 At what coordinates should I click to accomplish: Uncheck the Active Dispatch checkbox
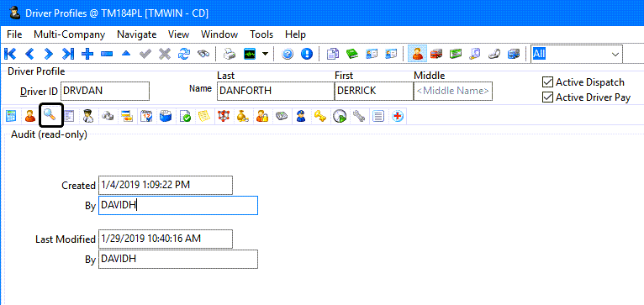coord(547,82)
